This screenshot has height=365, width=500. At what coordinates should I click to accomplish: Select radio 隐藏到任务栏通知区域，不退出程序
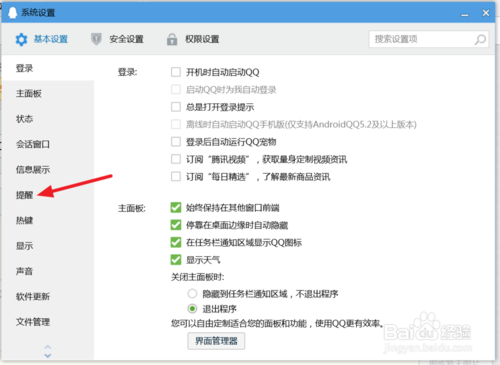click(x=192, y=294)
